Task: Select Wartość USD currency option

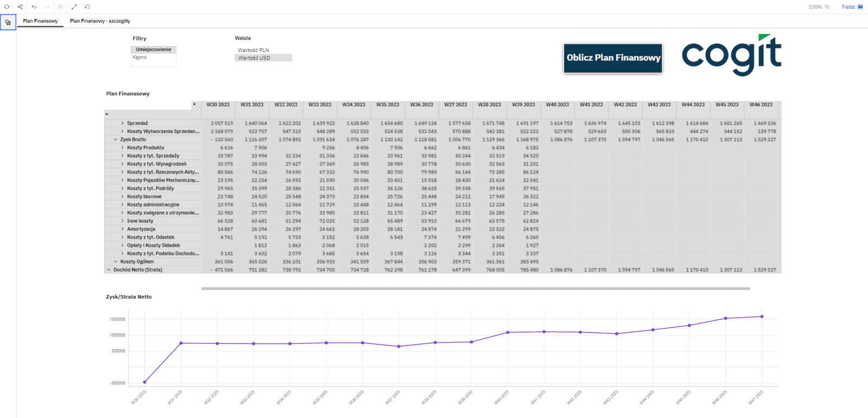Action: click(x=254, y=58)
